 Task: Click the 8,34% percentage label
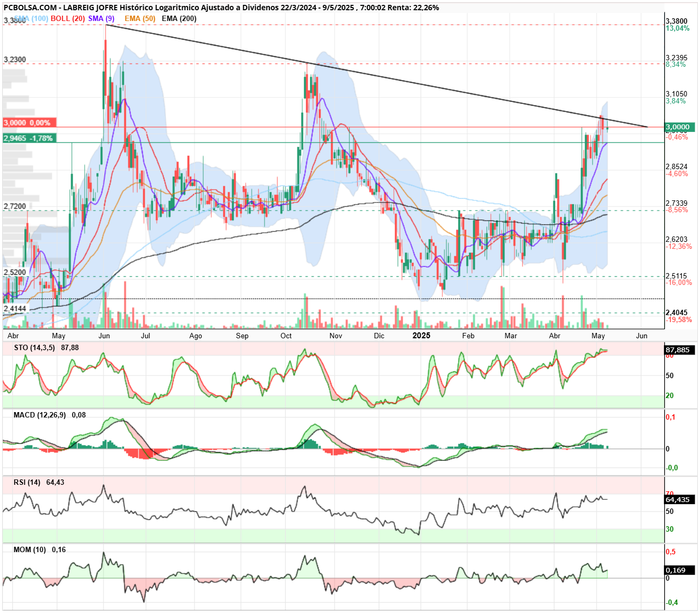pyautogui.click(x=676, y=65)
